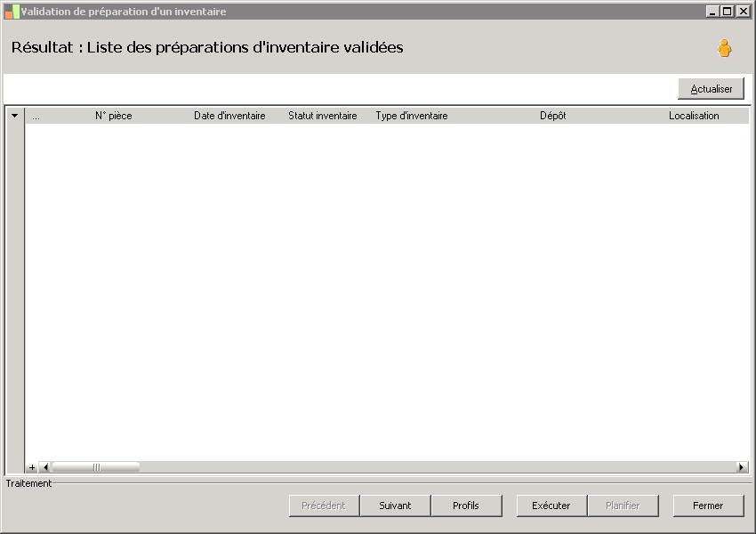Viewport: 756px width, 534px height.
Task: Click the Date d'inventaire column header
Action: (229, 116)
